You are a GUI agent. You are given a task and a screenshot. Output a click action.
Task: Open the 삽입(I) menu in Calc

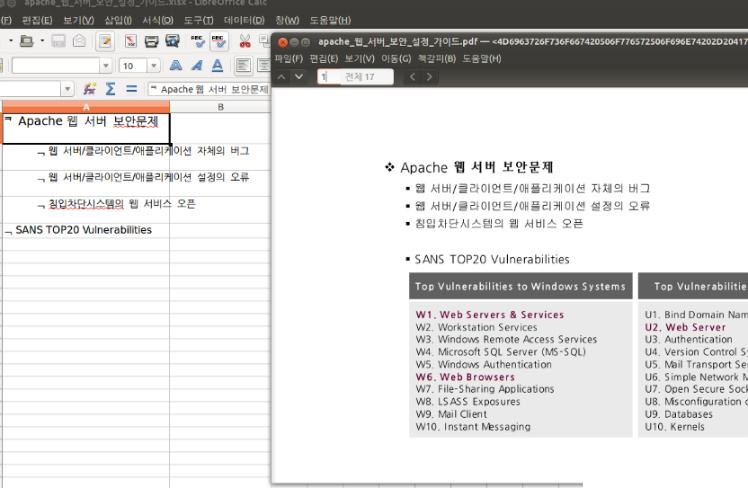118,20
